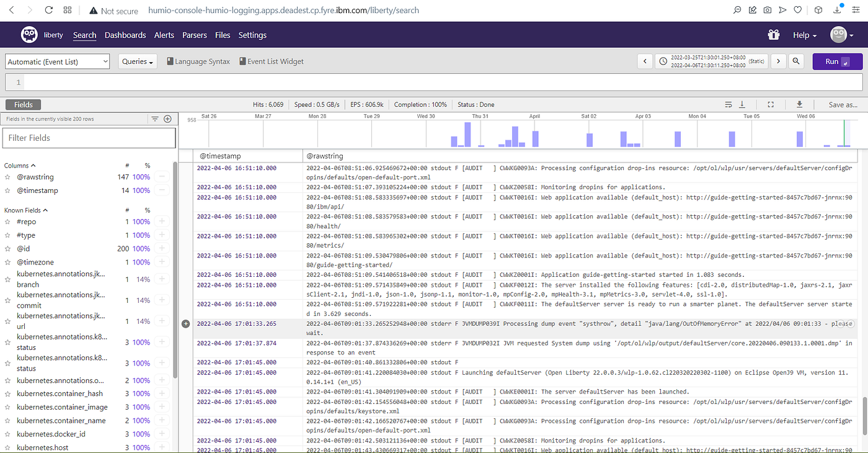This screenshot has height=453, width=868.
Task: Reload the browser page
Action: pos(48,11)
